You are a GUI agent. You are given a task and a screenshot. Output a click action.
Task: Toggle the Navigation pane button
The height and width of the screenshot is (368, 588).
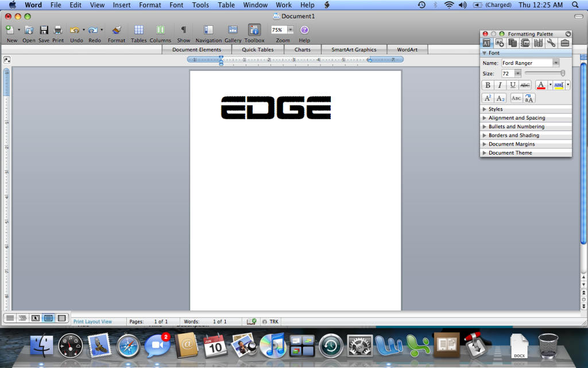208,30
